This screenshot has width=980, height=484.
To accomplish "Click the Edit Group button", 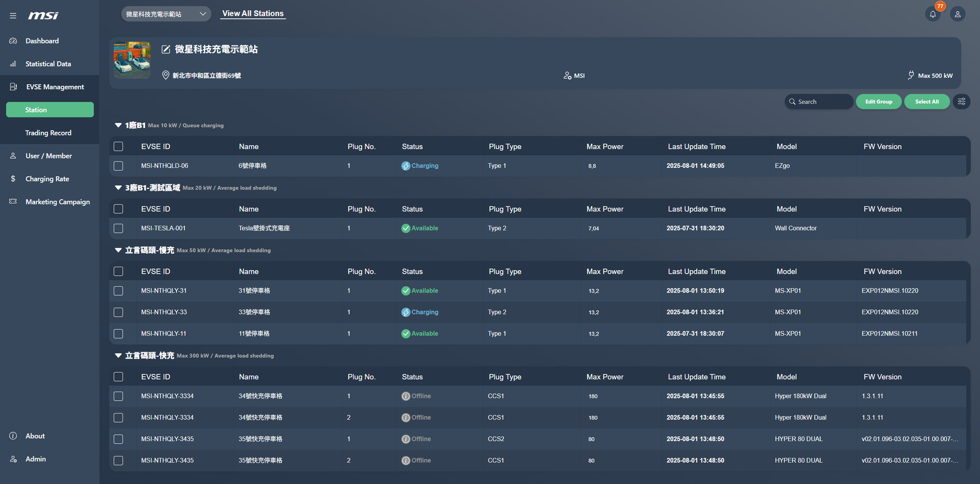I will click(878, 102).
